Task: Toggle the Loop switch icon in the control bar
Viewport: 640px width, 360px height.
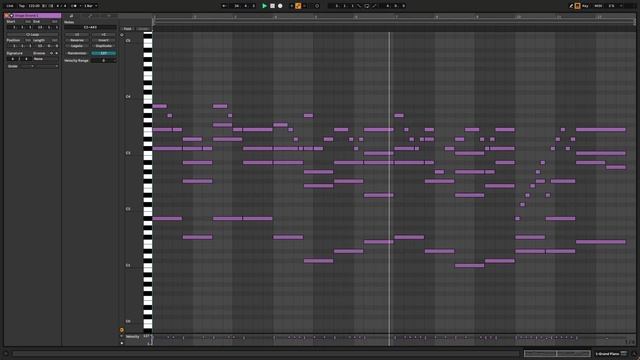Action: [x=367, y=6]
